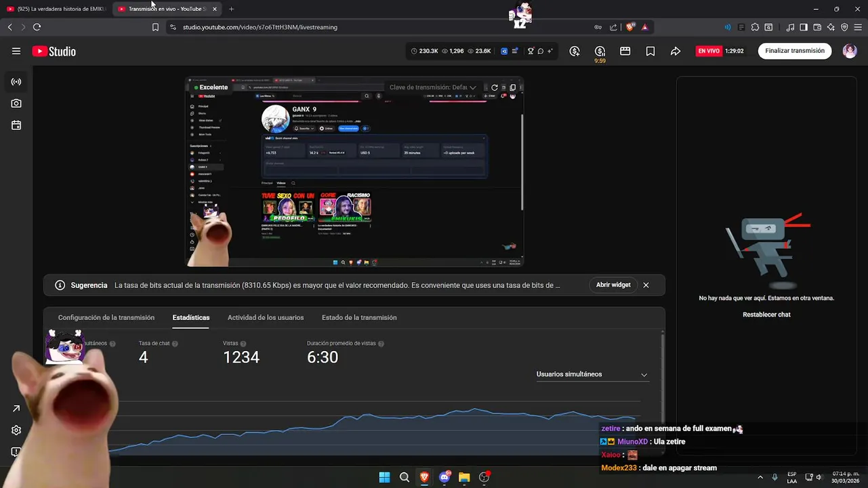
Task: Toggle the browser sidebar panel icon
Action: 804,27
